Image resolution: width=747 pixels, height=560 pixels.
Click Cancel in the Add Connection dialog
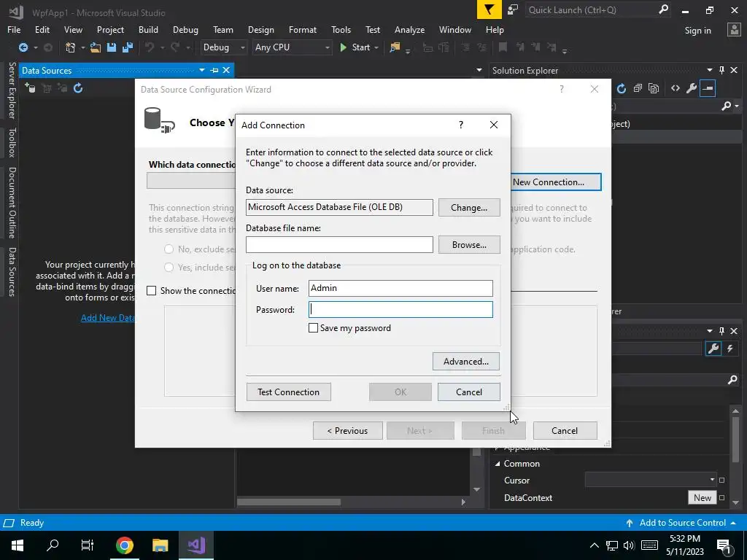click(x=469, y=392)
